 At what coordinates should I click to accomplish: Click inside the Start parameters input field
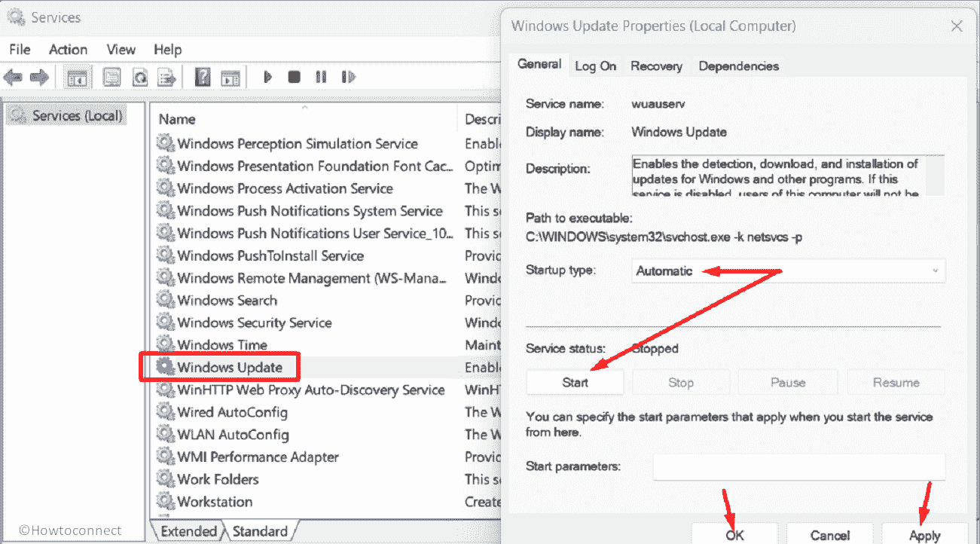[x=798, y=466]
